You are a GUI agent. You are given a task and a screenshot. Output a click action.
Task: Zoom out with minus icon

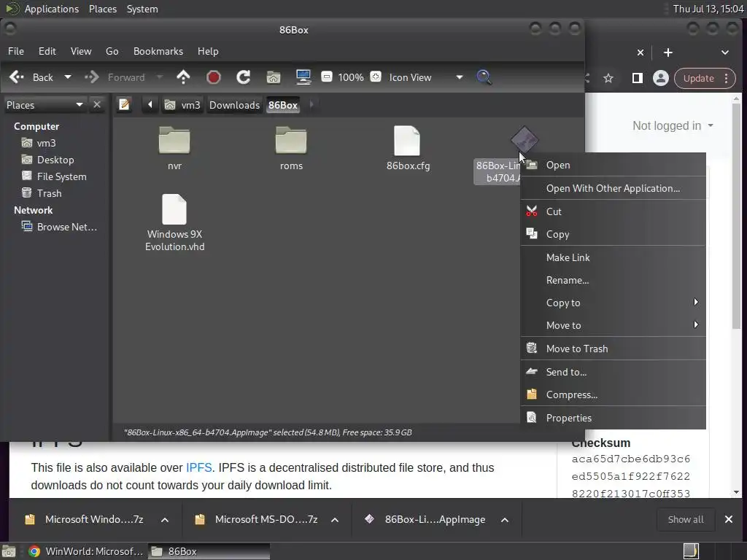[327, 77]
